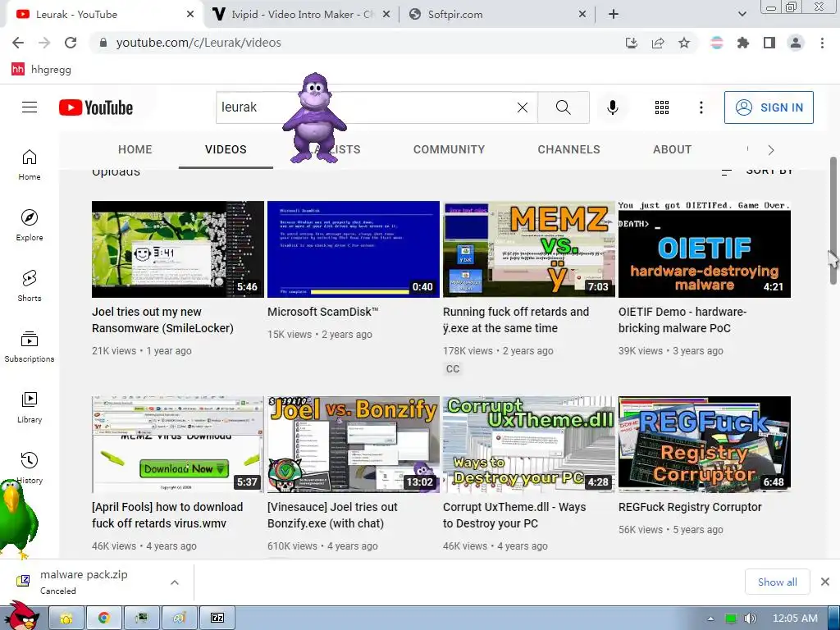Image resolution: width=840 pixels, height=630 pixels.
Task: Open YouTube settings three-dot menu
Action: [x=701, y=107]
